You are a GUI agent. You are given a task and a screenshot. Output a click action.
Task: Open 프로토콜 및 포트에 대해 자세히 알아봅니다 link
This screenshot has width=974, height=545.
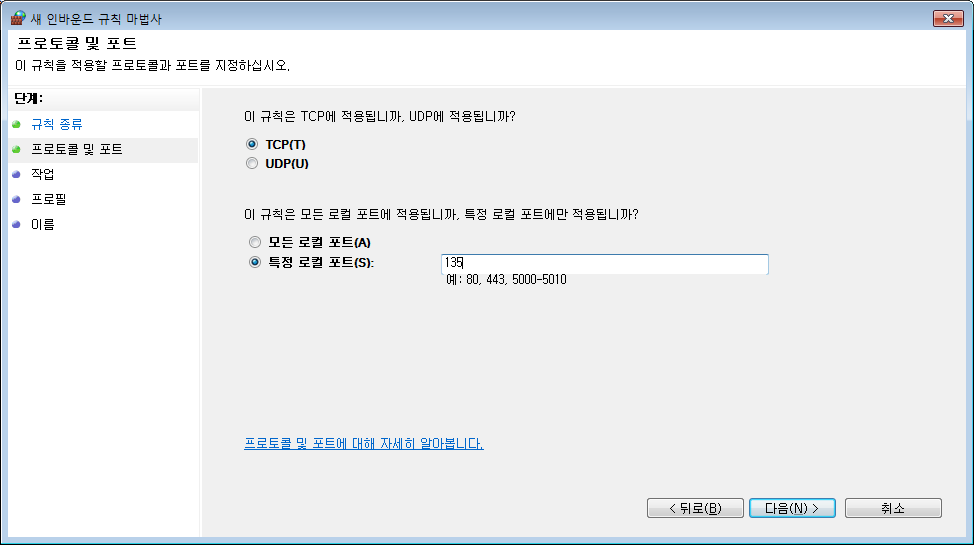point(363,444)
